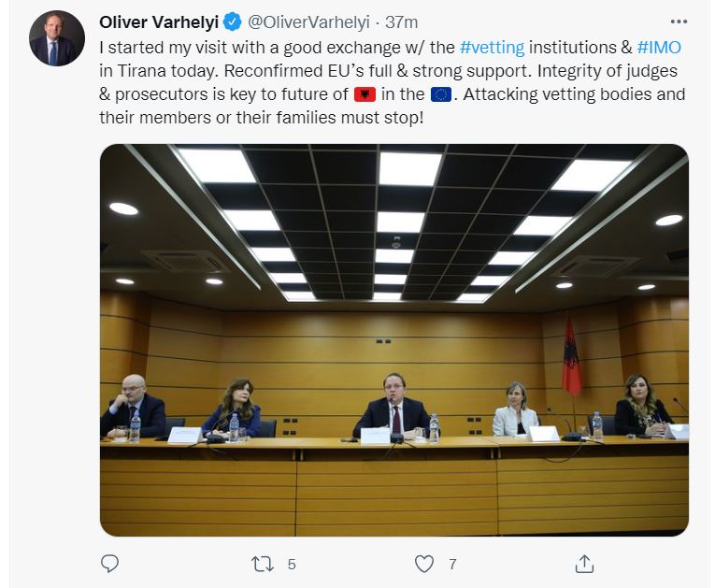Open the three-dot more options menu

point(679,22)
